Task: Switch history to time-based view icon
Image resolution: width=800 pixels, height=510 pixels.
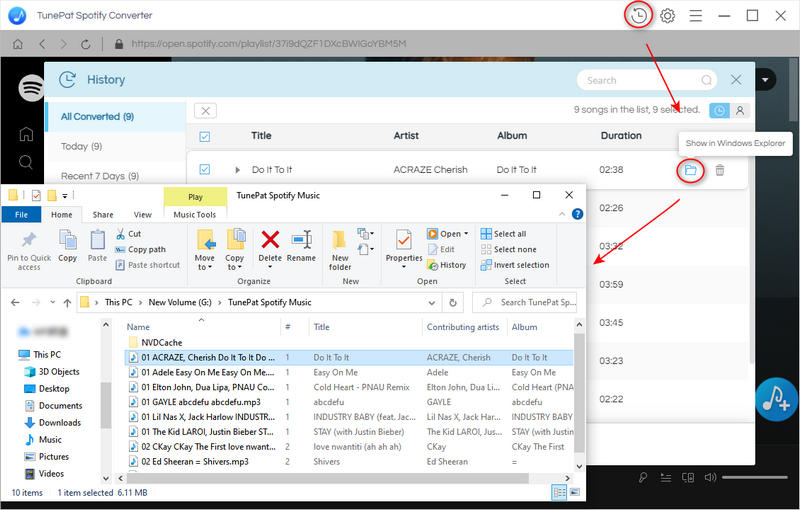Action: pyautogui.click(x=719, y=110)
